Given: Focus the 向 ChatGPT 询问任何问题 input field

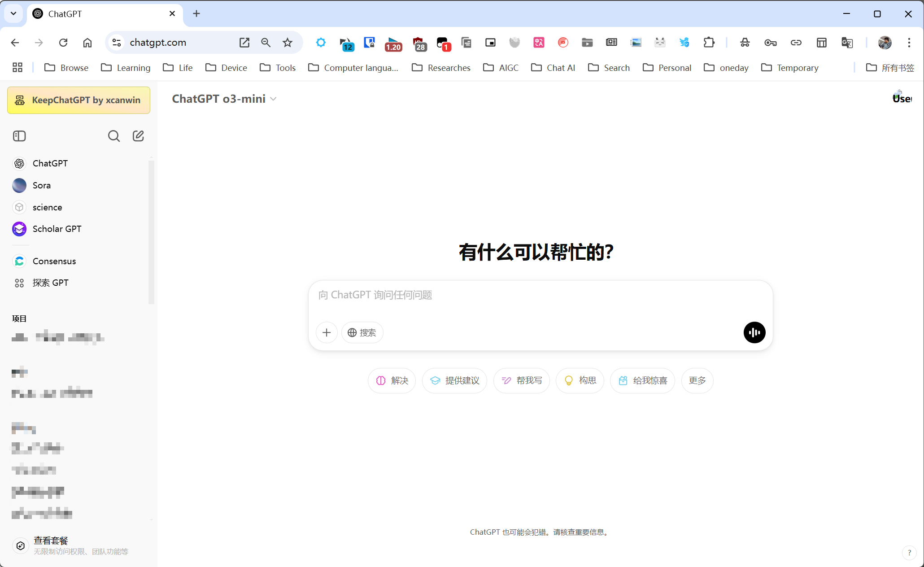Looking at the screenshot, I should click(x=540, y=295).
